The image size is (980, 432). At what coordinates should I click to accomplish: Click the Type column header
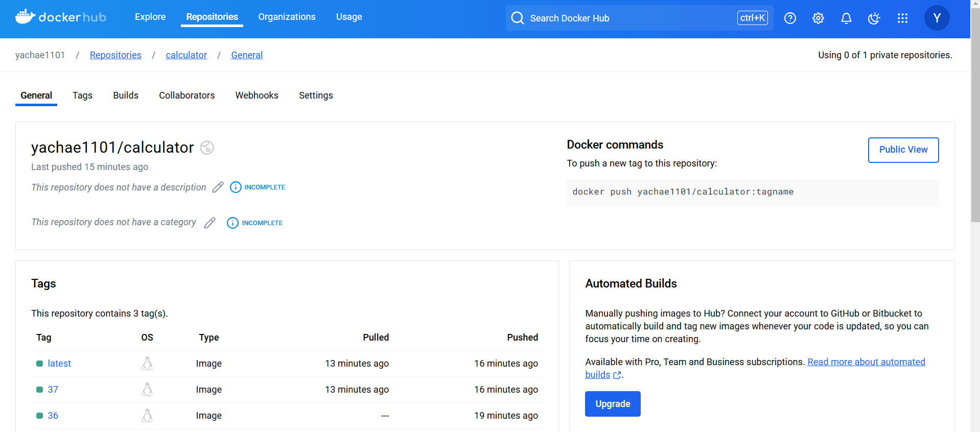coord(209,338)
